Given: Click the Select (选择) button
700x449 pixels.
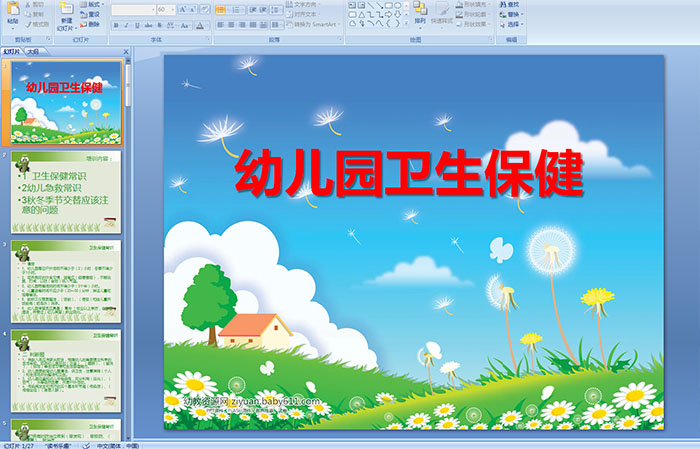Looking at the screenshot, I should pyautogui.click(x=512, y=24).
